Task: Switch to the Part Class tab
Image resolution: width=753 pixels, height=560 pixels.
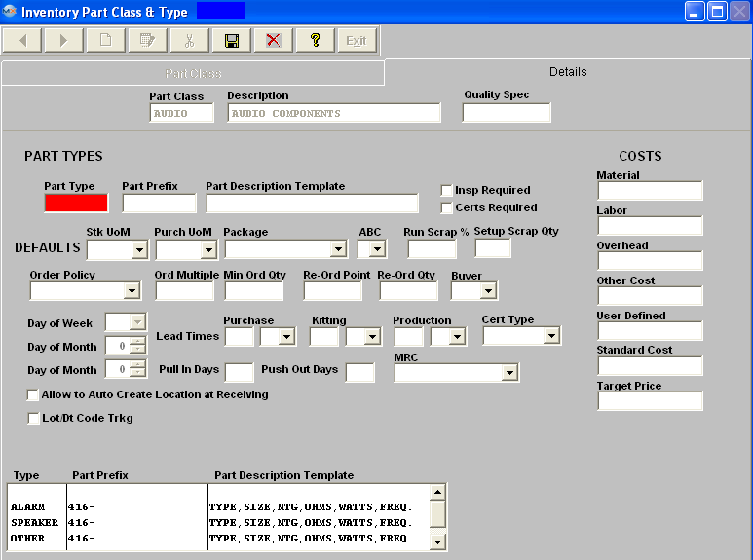Action: tap(193, 73)
